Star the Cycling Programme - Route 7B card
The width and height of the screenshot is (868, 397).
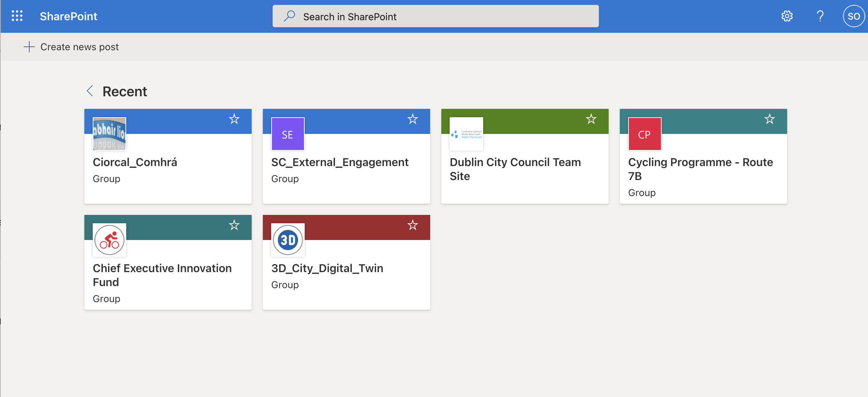pyautogui.click(x=770, y=119)
